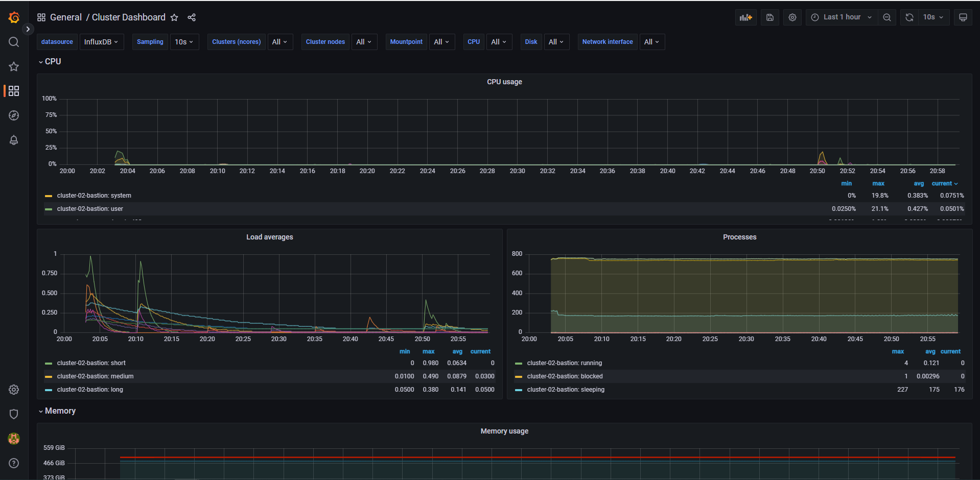Toggle cluster-02-bastion: user series in legend

[90, 209]
